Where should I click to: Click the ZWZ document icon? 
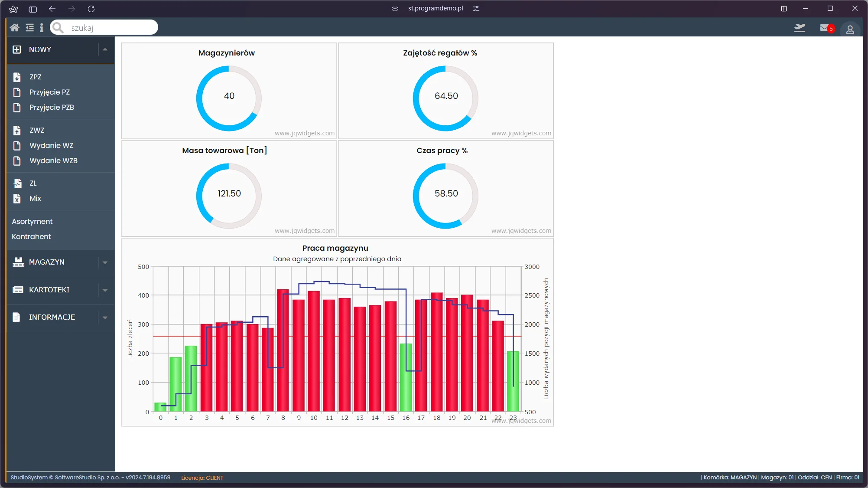(17, 130)
